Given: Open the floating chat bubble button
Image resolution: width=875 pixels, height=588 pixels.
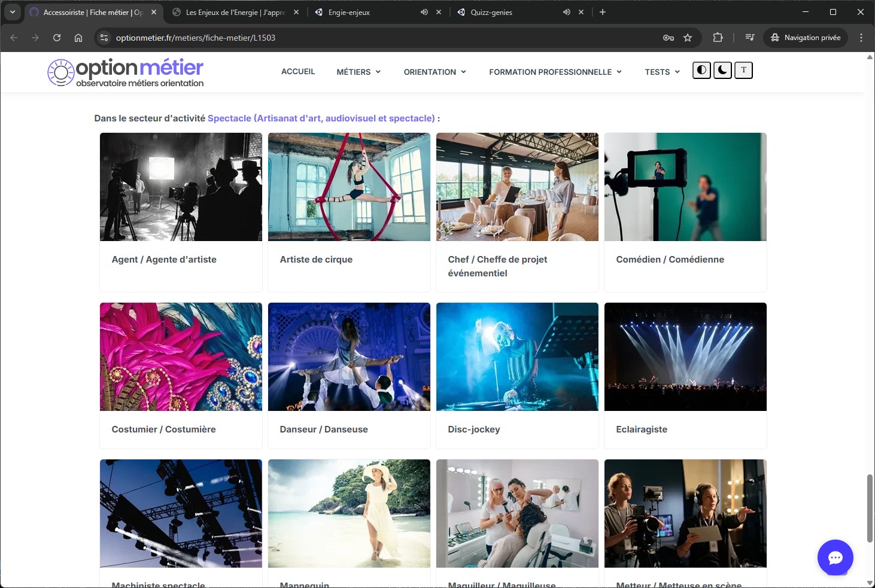Looking at the screenshot, I should [835, 557].
